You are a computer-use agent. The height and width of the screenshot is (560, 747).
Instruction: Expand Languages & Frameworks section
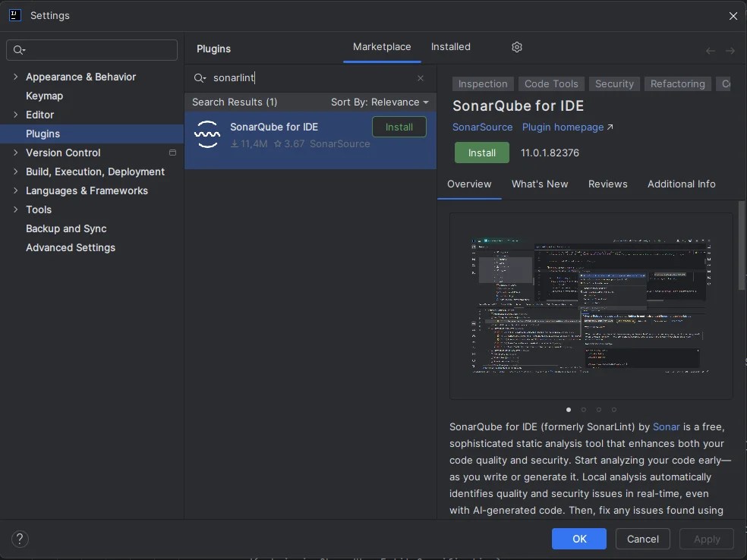click(x=15, y=190)
